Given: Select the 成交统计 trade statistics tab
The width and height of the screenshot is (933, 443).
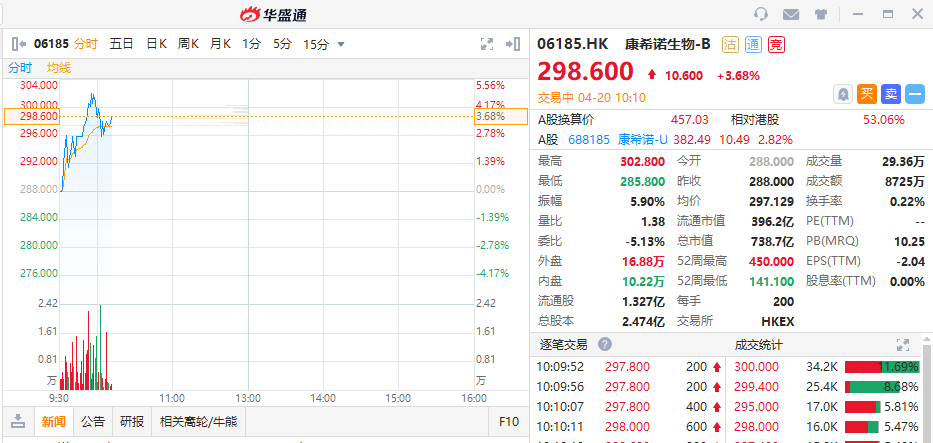Looking at the screenshot, I should coord(759,345).
